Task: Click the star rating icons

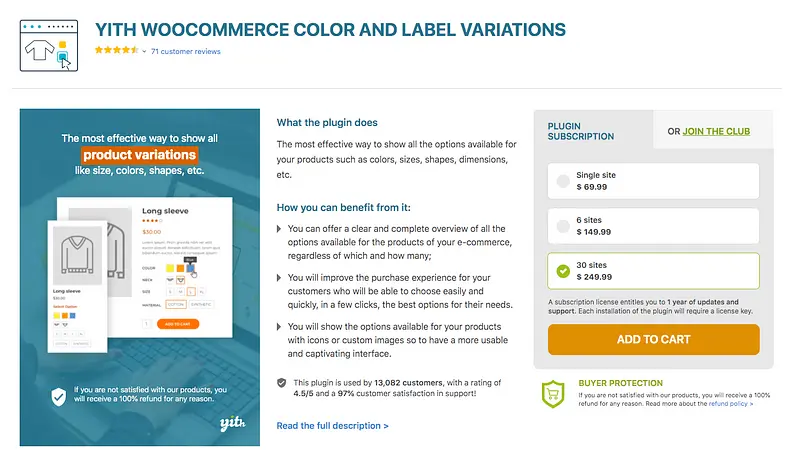Action: point(115,51)
